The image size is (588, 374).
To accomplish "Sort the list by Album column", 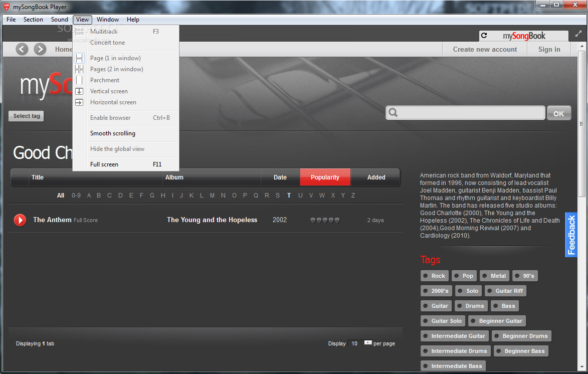I will (212, 177).
